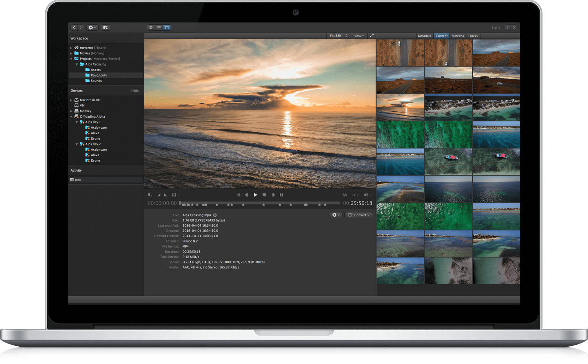Open the View dropdown above the viewer

359,35
